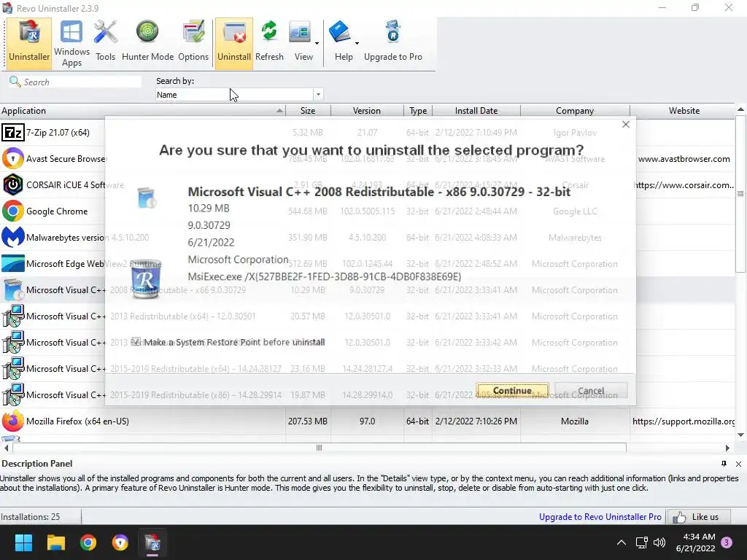Click the Continue button in dialog
The height and width of the screenshot is (560, 747).
point(512,391)
